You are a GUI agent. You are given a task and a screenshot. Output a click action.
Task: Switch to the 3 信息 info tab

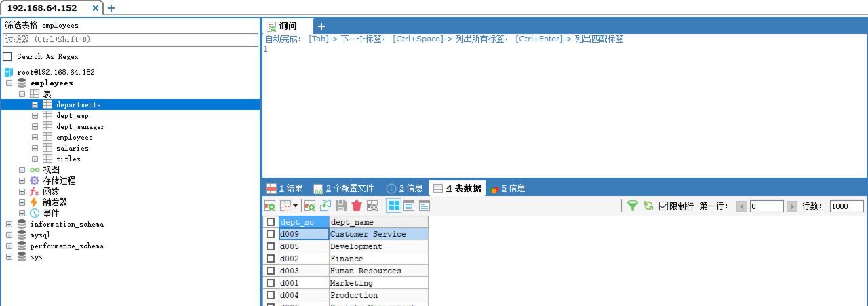tap(404, 188)
